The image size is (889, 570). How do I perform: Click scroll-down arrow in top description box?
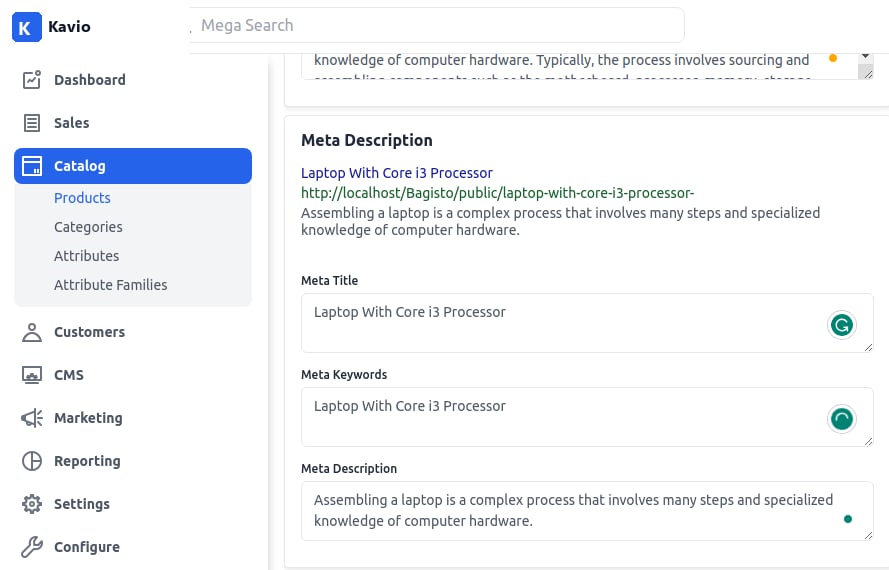pos(865,56)
